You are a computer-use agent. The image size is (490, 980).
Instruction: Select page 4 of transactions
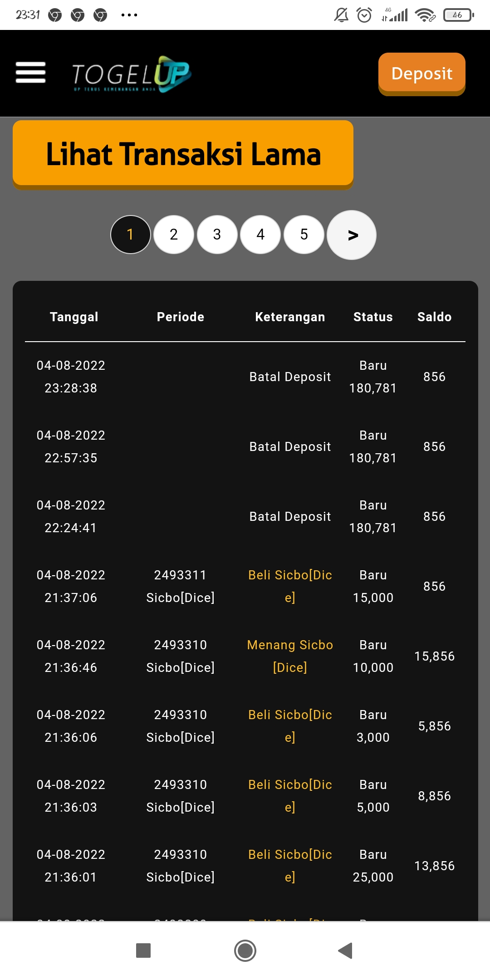[260, 235]
